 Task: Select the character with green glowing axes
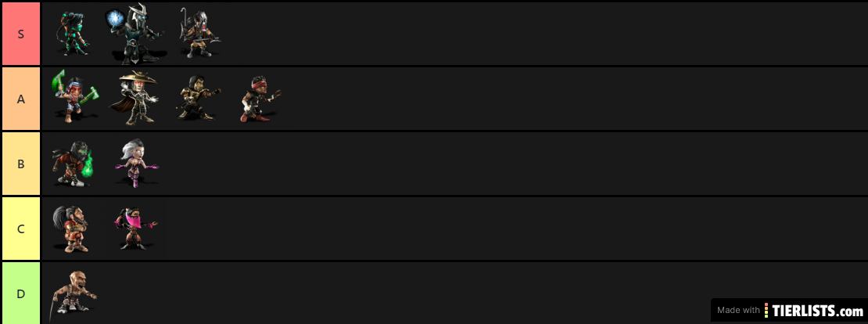[x=76, y=96]
